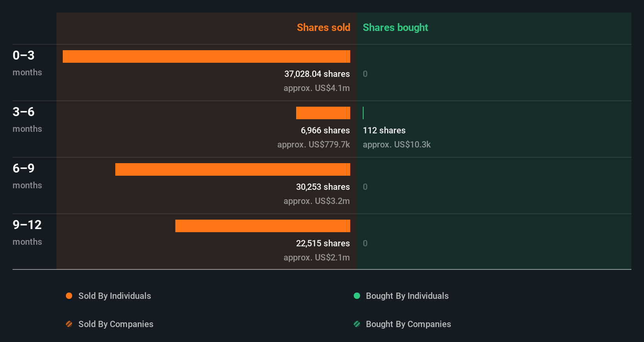
Task: Click the 3–6 months row label
Action: (x=27, y=120)
